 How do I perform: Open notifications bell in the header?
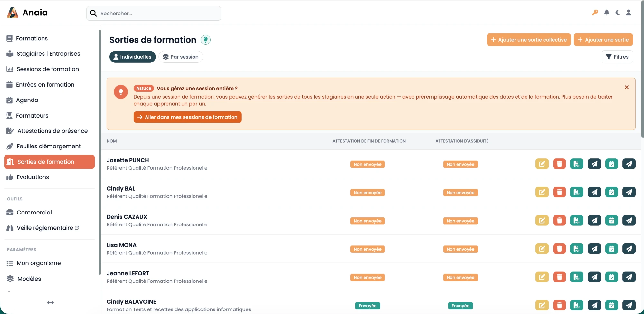607,13
